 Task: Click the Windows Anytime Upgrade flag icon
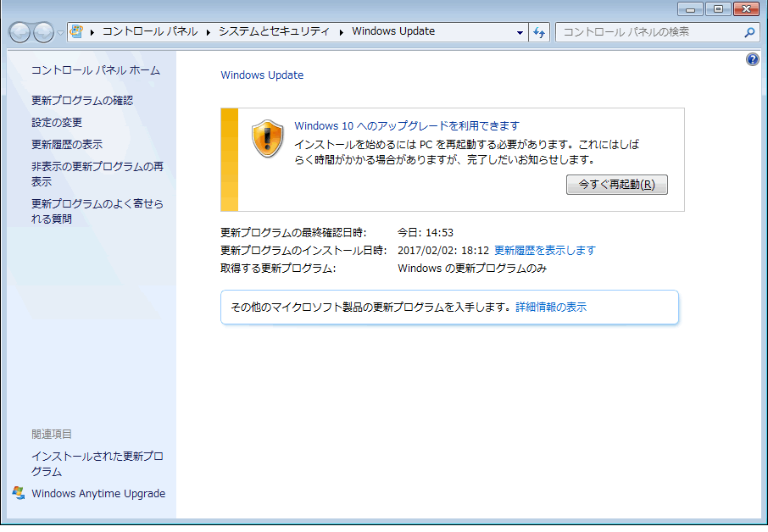(19, 493)
